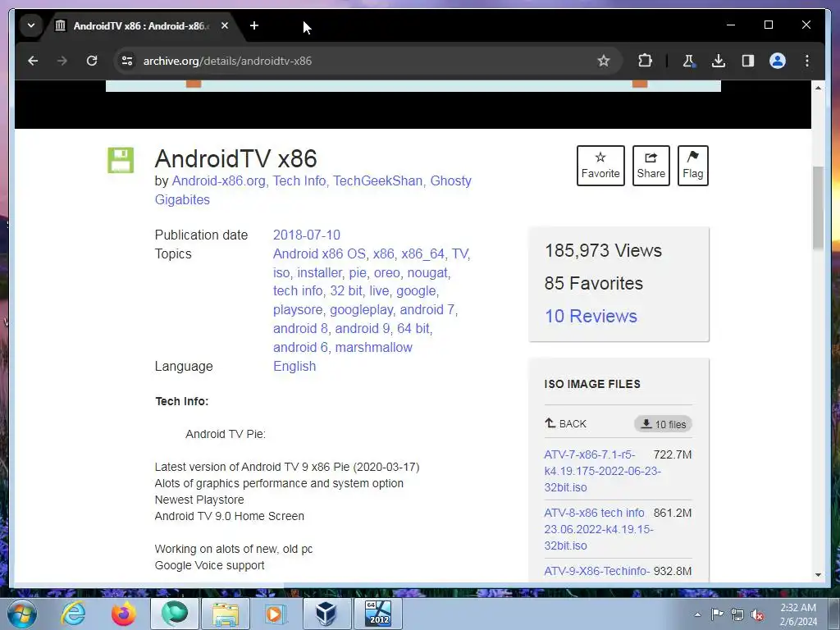View site information icon in address bar
The image size is (840, 630).
(x=127, y=61)
